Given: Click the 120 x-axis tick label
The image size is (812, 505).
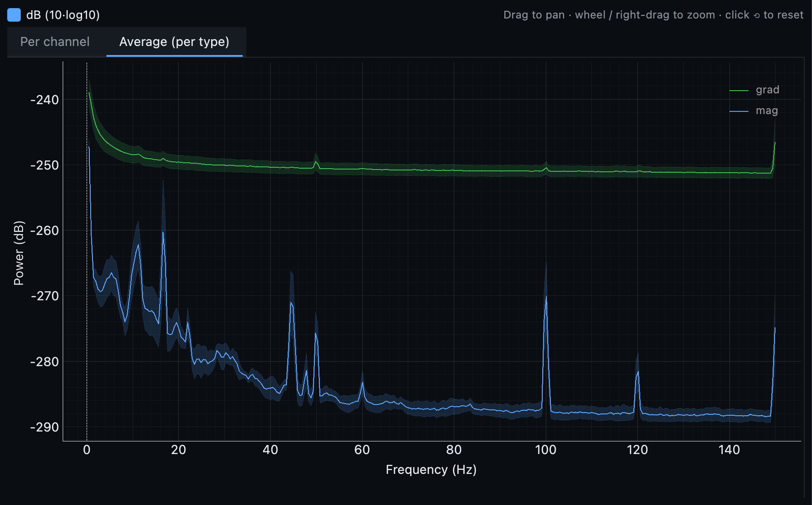Looking at the screenshot, I should coord(637,450).
